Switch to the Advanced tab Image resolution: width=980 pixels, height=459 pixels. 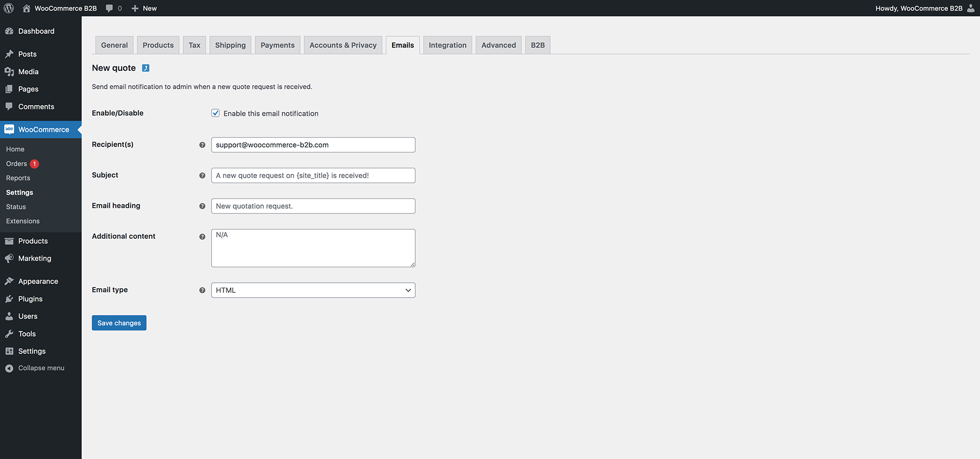pos(499,45)
